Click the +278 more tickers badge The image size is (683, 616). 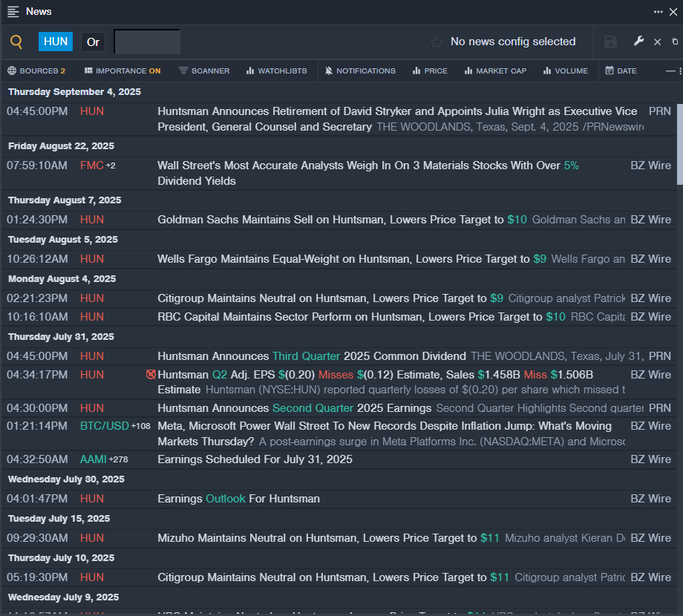coord(119,459)
